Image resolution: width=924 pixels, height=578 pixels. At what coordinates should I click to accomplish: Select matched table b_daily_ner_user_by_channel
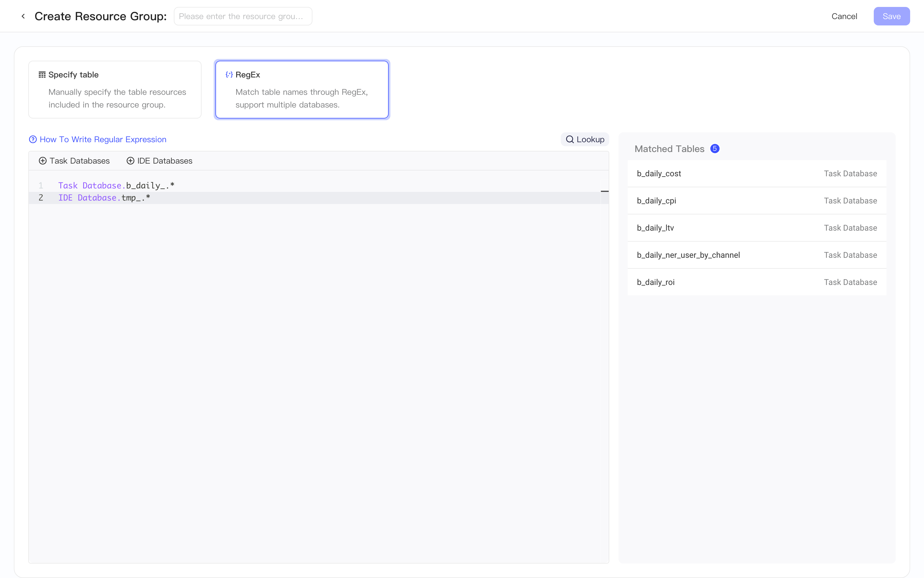[x=757, y=255]
